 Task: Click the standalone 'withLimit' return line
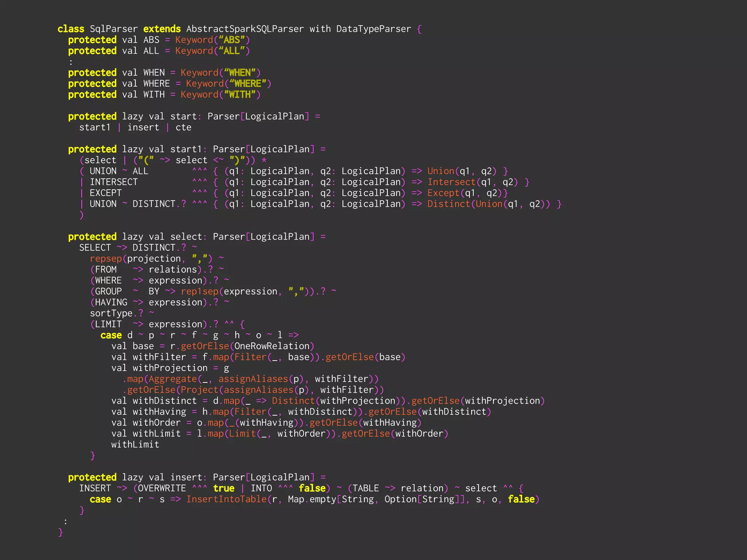pyautogui.click(x=135, y=444)
